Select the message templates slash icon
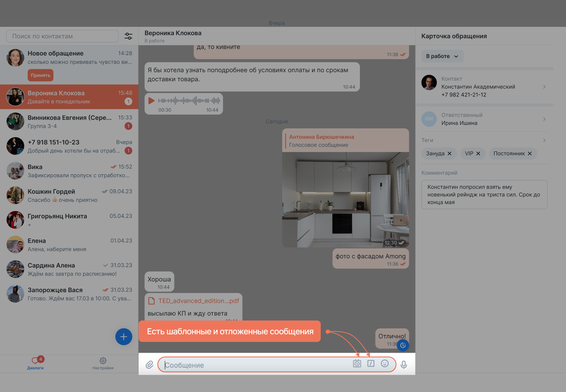This screenshot has width=566, height=392. pos(370,363)
